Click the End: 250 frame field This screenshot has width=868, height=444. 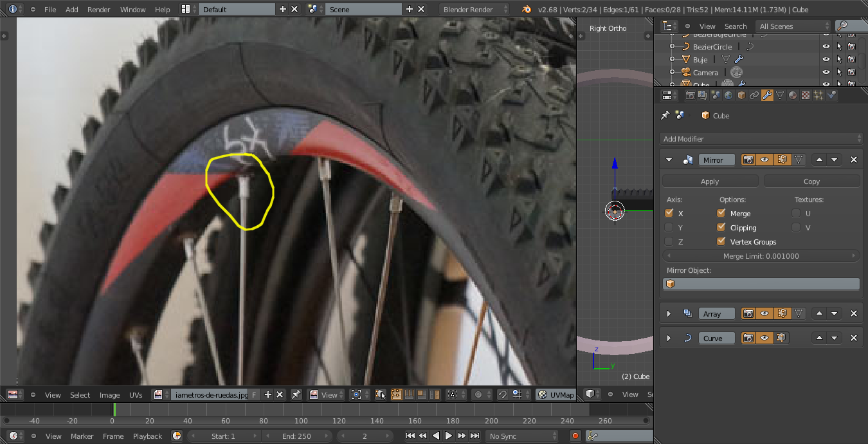point(296,436)
